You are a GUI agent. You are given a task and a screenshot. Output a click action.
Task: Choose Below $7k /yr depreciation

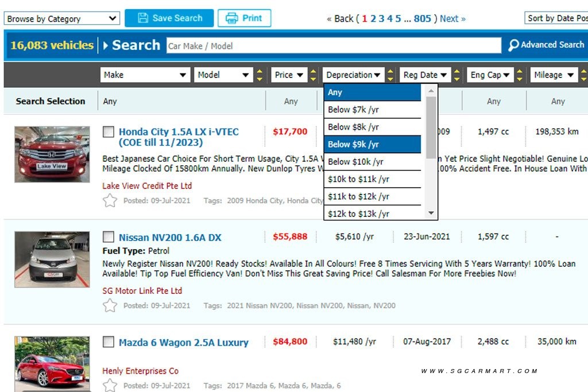click(x=372, y=110)
